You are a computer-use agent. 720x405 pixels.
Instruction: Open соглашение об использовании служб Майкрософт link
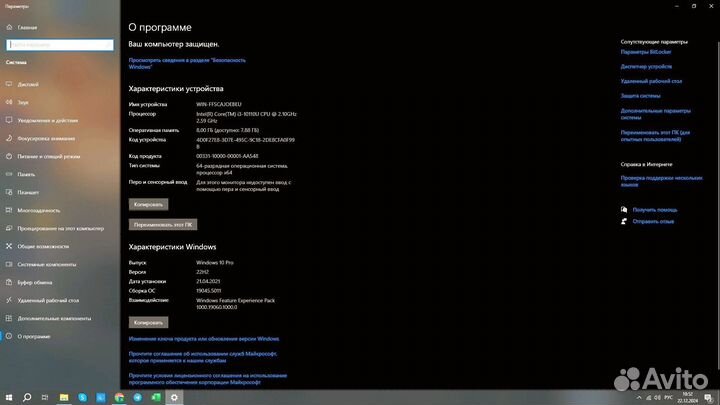click(202, 357)
